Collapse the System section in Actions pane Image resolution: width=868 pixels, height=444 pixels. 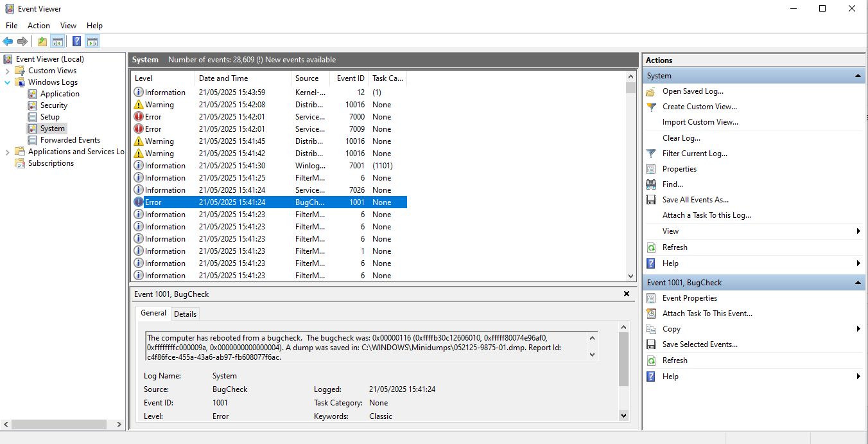[x=858, y=76]
